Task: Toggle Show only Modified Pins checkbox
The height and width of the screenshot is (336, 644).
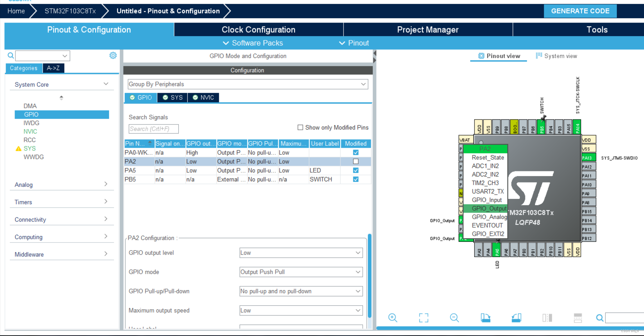Action: click(300, 127)
